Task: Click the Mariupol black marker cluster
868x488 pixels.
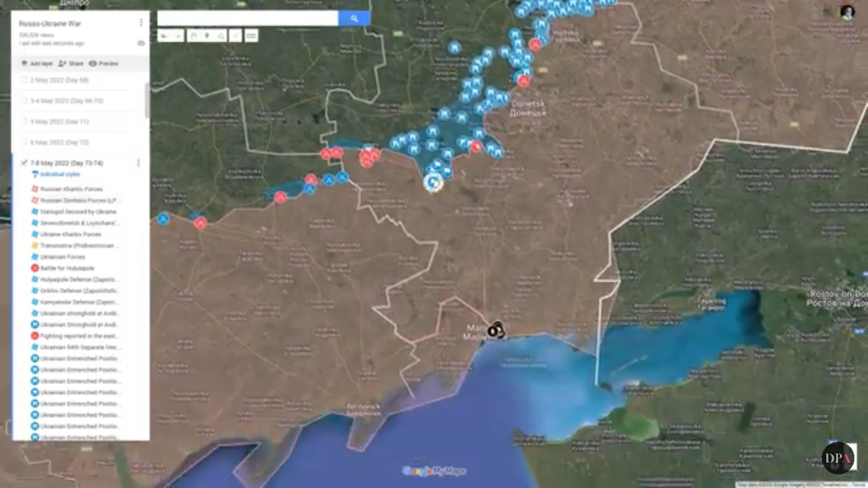Action: (496, 330)
